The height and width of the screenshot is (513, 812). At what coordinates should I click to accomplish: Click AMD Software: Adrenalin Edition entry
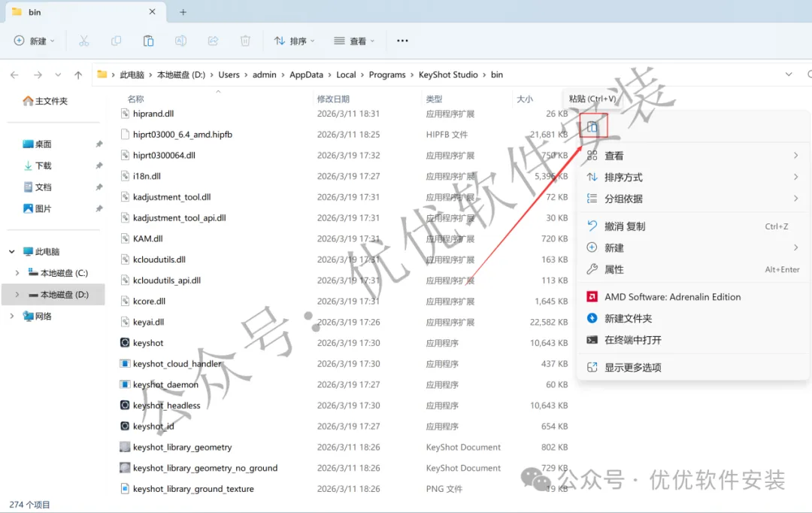[x=693, y=297]
